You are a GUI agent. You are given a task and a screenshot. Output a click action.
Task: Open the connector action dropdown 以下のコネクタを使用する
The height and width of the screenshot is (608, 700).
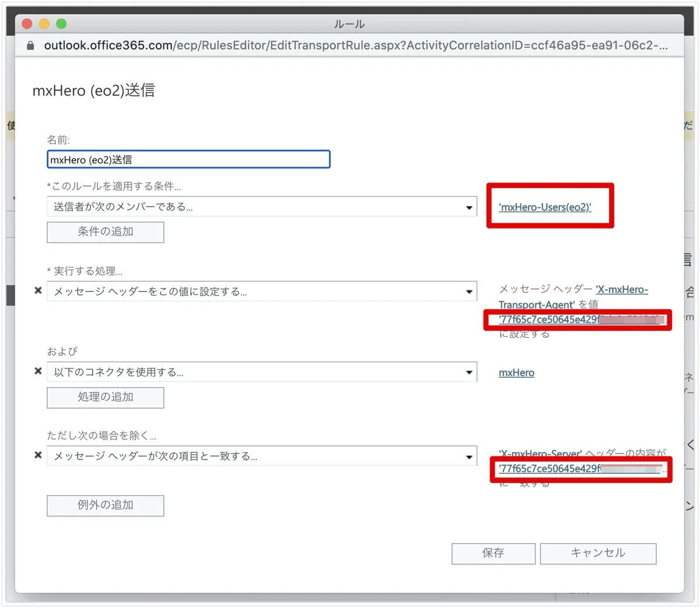pos(262,372)
